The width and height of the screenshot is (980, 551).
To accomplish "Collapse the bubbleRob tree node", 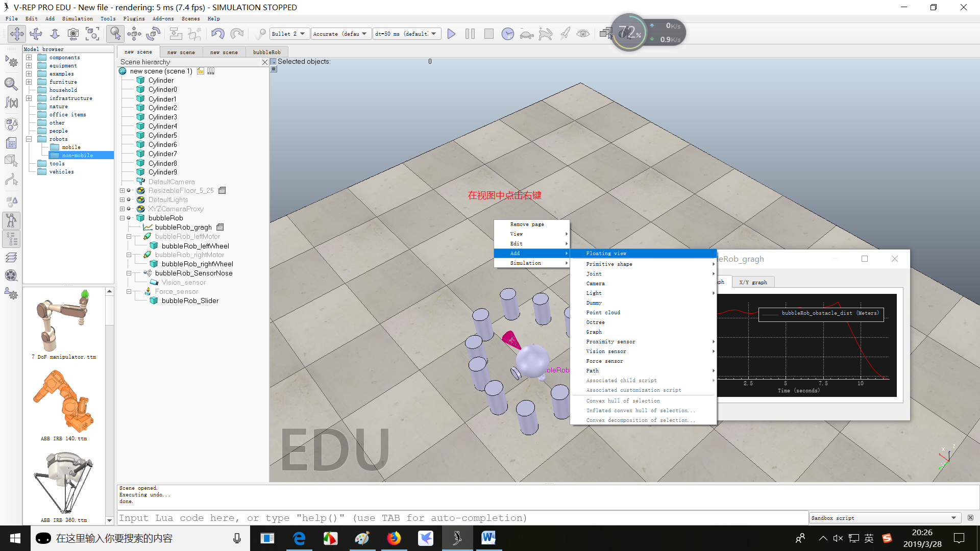I will [122, 218].
